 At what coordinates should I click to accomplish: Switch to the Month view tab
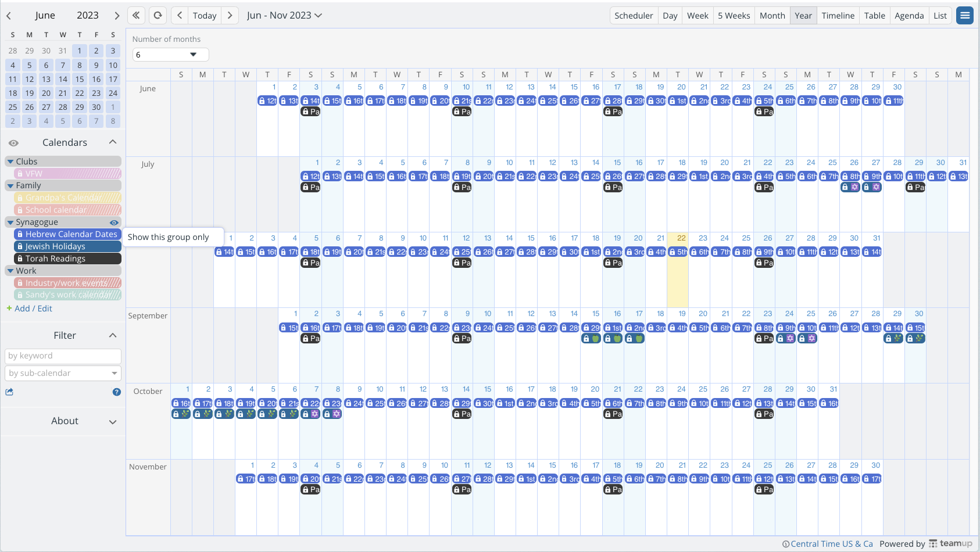tap(772, 15)
